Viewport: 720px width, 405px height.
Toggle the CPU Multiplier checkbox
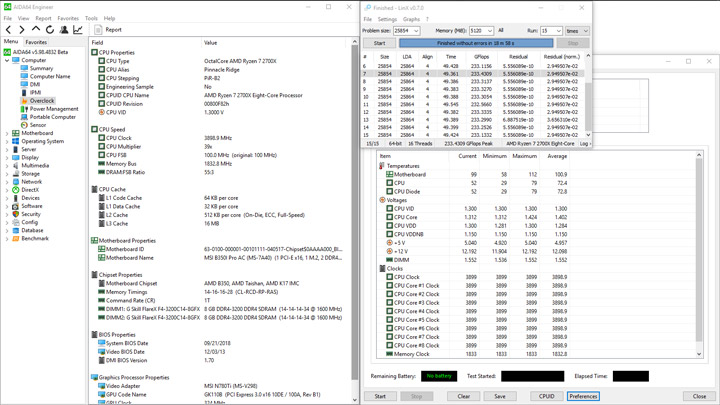101,147
